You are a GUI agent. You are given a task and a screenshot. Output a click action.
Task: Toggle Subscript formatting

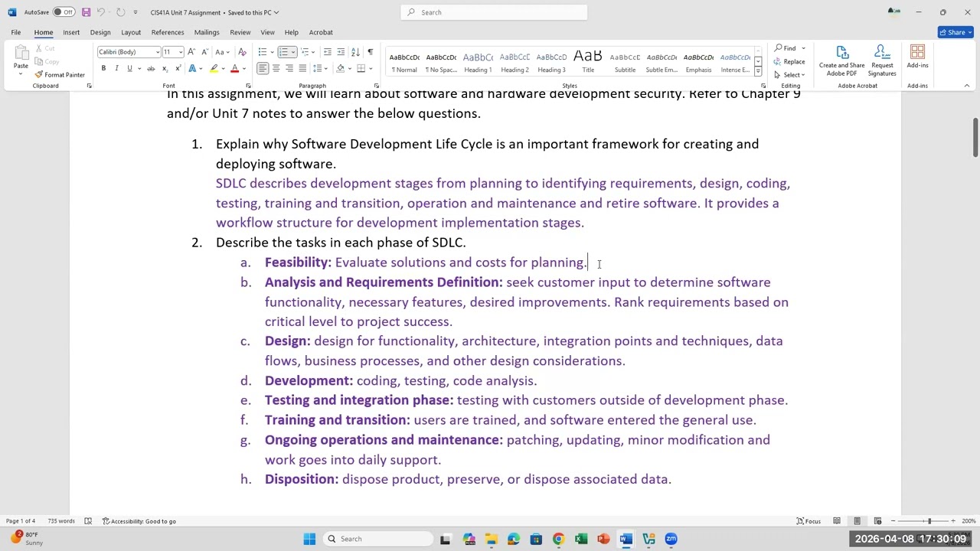tap(164, 68)
